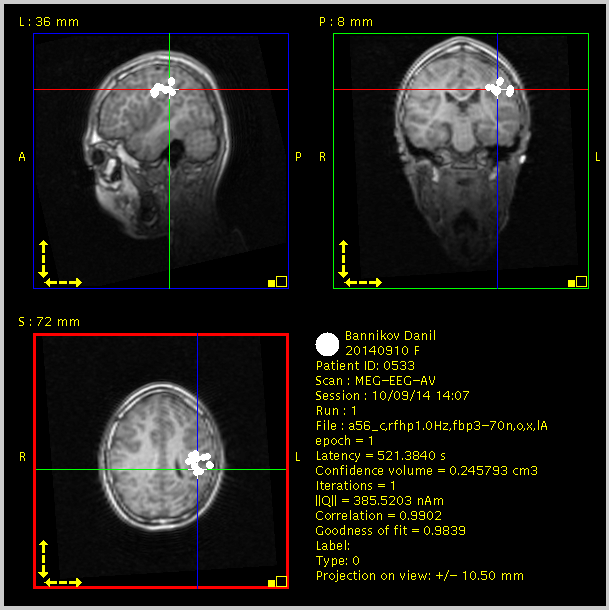
Task: Click the 'R' label left of axial view
Action: (22, 457)
